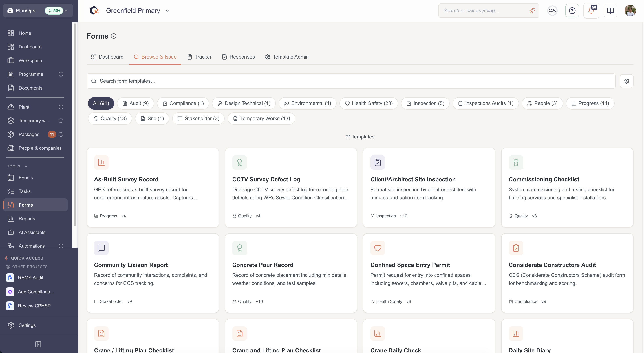
Task: Click the 50+ credits badge
Action: (x=54, y=10)
